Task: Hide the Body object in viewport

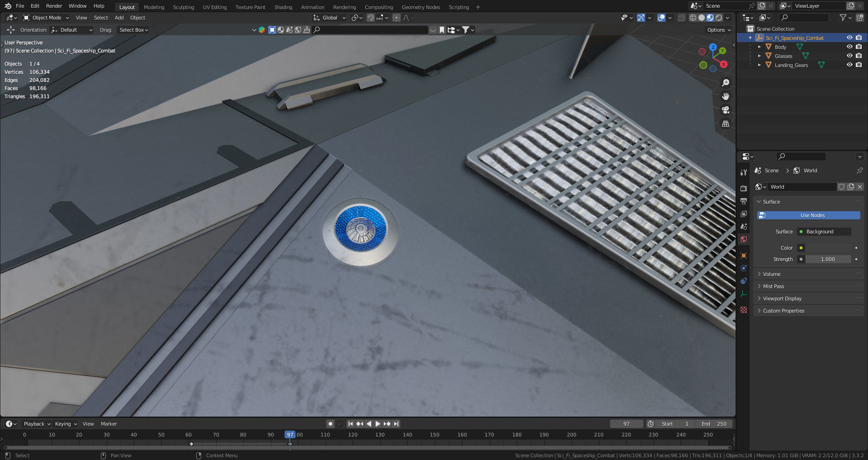Action: point(849,47)
